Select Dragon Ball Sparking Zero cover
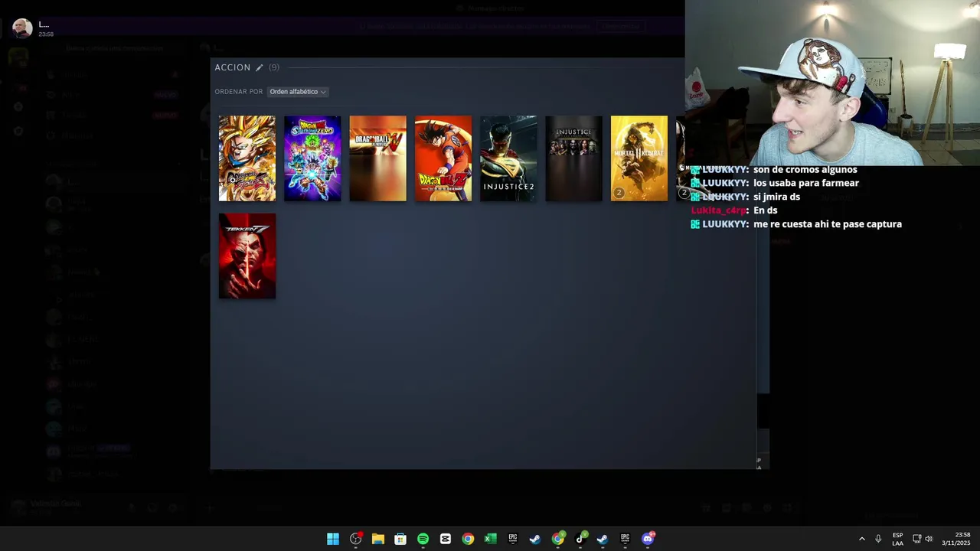 click(x=312, y=158)
